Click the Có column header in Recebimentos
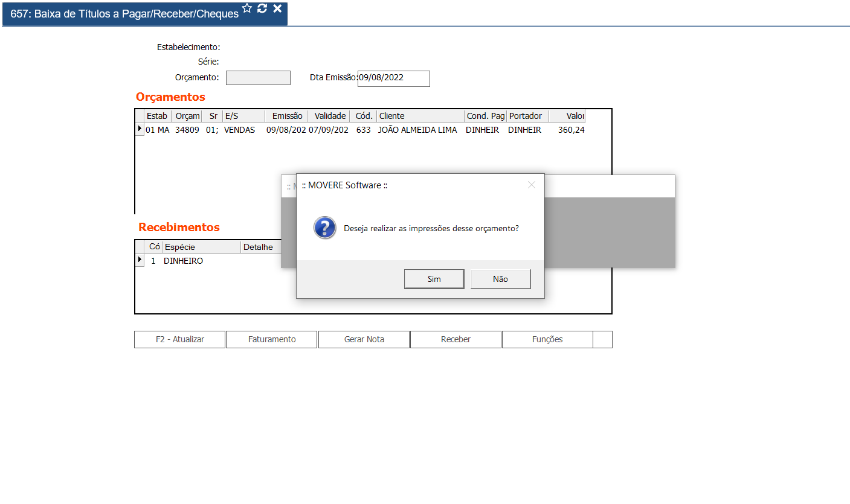 tap(153, 247)
